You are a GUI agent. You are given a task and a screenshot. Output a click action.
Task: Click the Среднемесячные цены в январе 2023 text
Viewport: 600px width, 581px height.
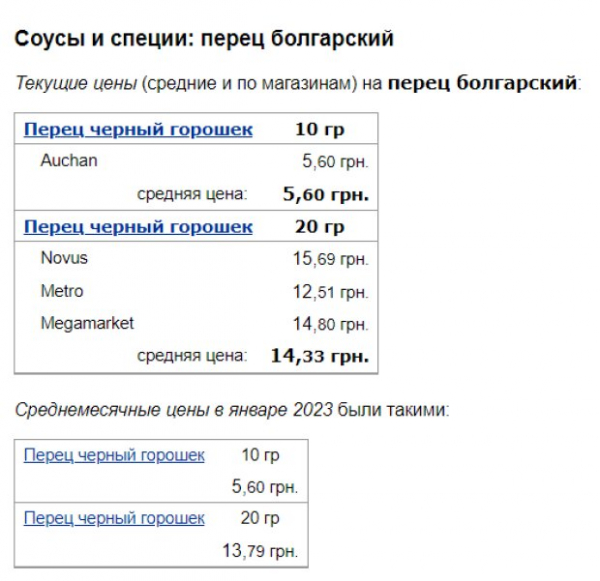click(x=174, y=410)
